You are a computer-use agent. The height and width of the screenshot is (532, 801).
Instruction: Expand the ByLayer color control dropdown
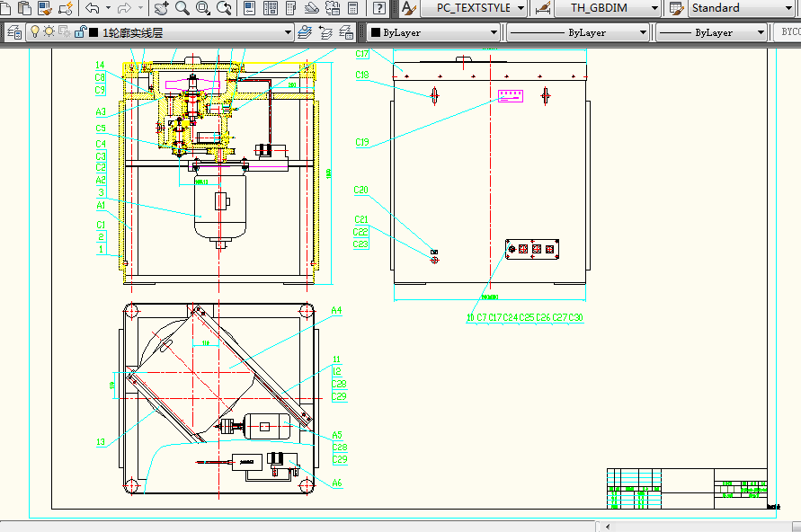coord(494,32)
